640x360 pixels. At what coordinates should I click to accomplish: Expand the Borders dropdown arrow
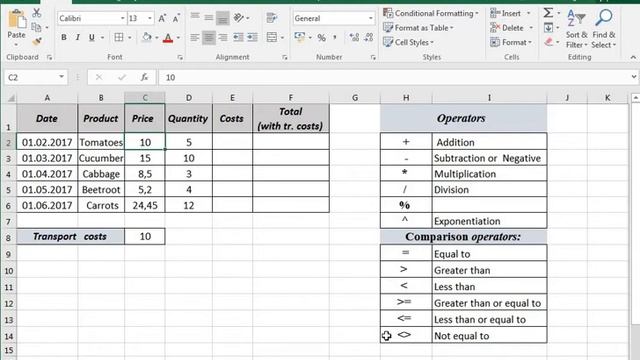pos(130,38)
